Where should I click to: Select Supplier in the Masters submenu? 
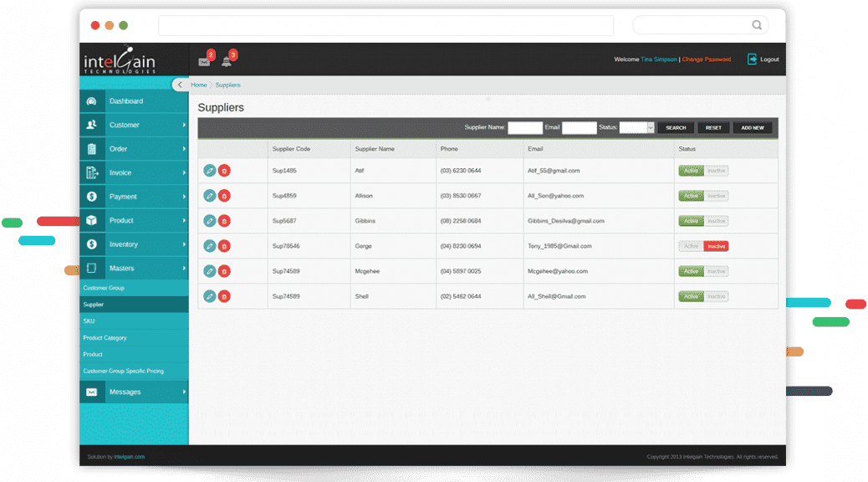pos(134,305)
